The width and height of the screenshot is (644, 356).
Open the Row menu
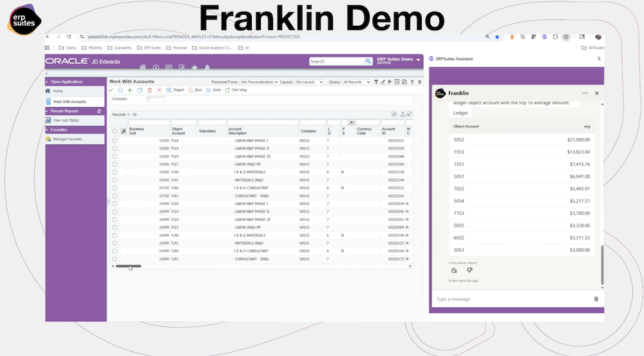[195, 90]
